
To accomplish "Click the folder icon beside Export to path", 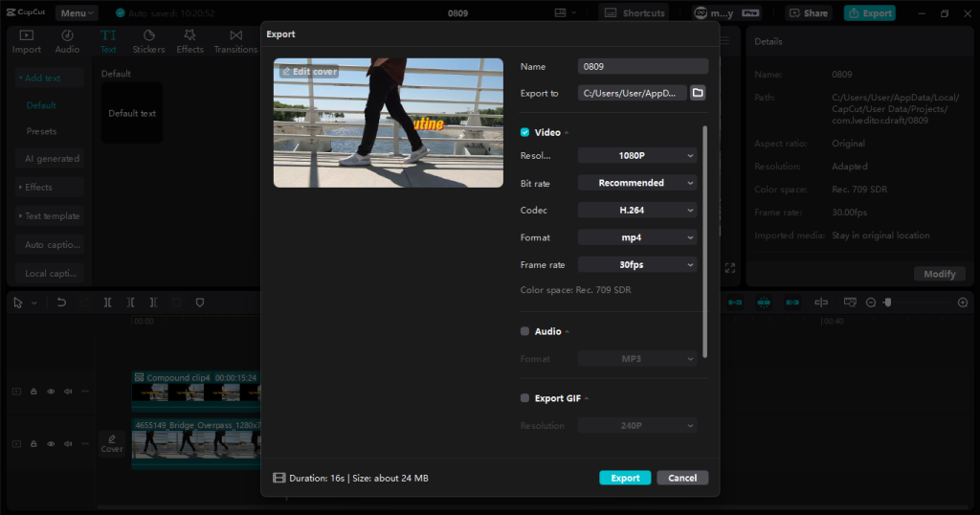I will click(698, 93).
